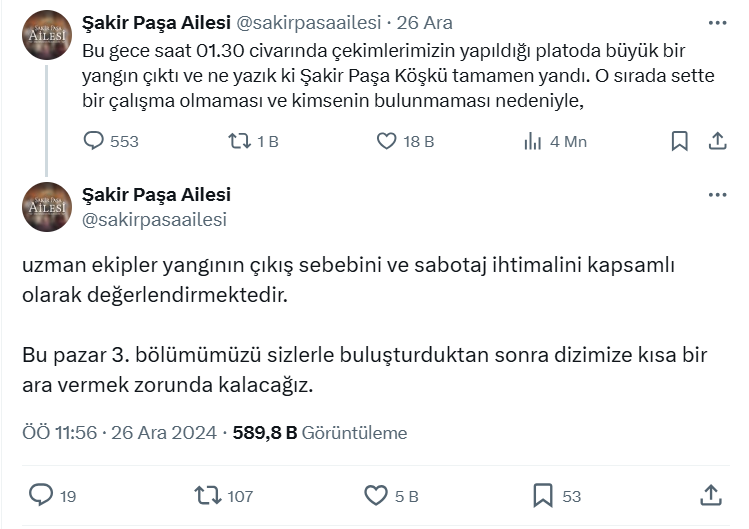This screenshot has height=529, width=749.
Task: Open the 26 Ara date link on first tweet
Action: (x=424, y=22)
